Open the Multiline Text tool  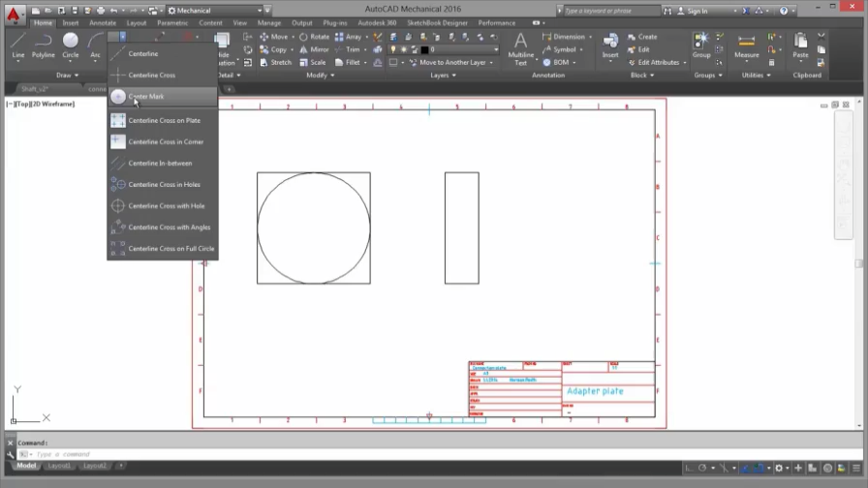click(x=520, y=48)
